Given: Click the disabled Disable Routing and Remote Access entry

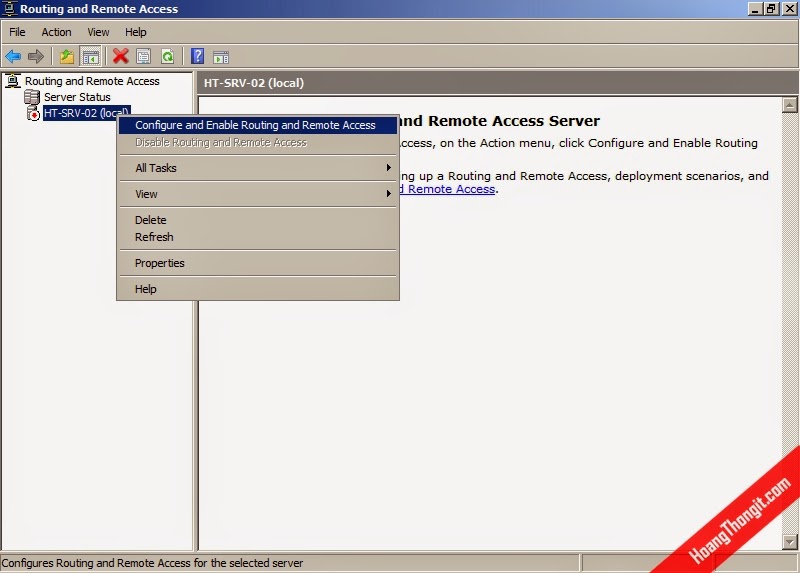Looking at the screenshot, I should [258, 142].
